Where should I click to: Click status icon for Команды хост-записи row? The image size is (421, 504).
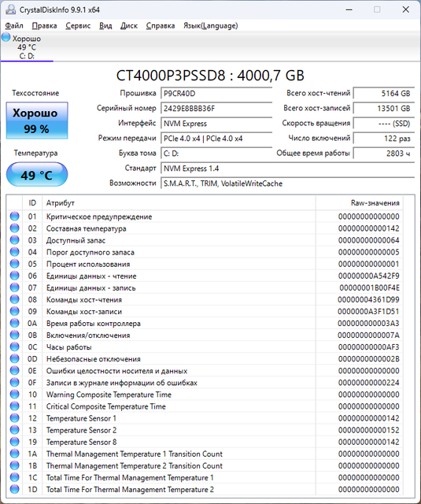point(14,311)
